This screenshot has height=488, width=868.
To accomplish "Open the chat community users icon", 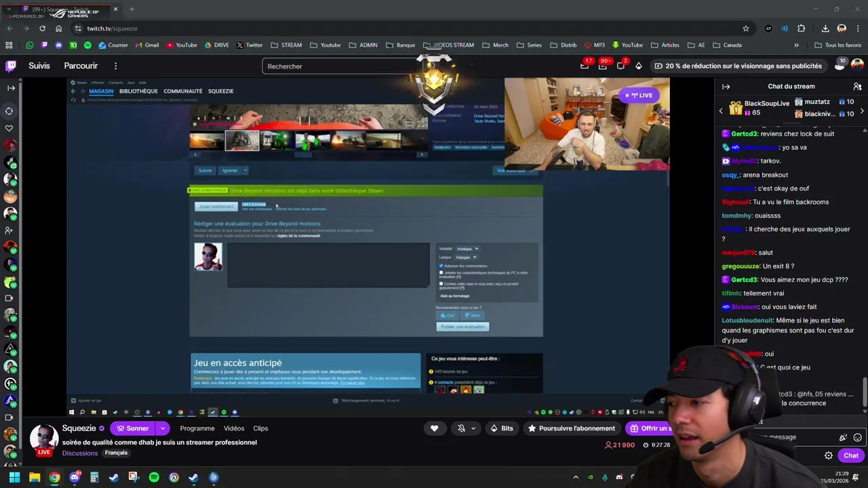I will (x=857, y=87).
